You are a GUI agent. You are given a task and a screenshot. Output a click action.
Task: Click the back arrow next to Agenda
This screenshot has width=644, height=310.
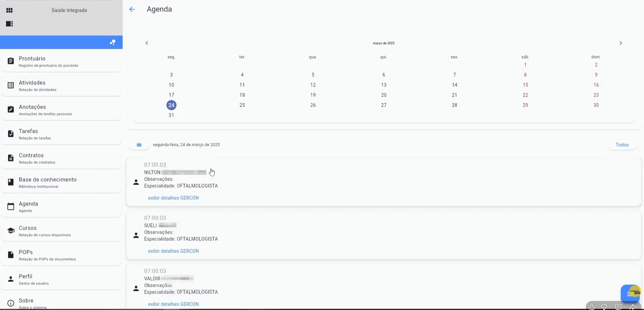click(132, 9)
